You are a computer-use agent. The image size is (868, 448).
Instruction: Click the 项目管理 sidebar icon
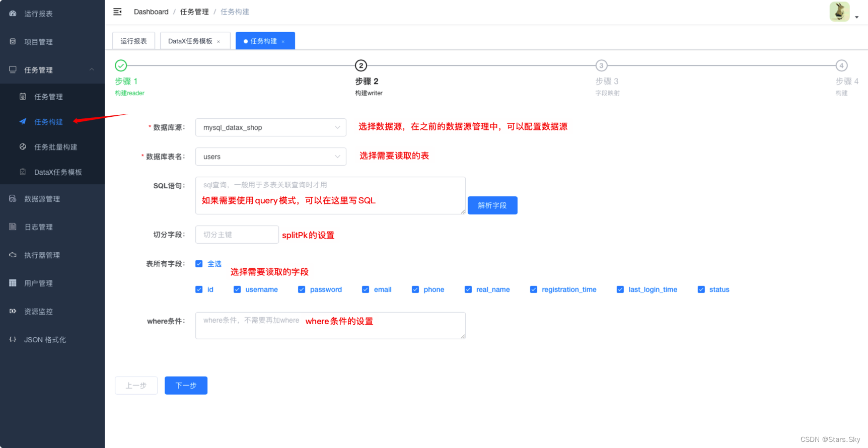coord(13,42)
